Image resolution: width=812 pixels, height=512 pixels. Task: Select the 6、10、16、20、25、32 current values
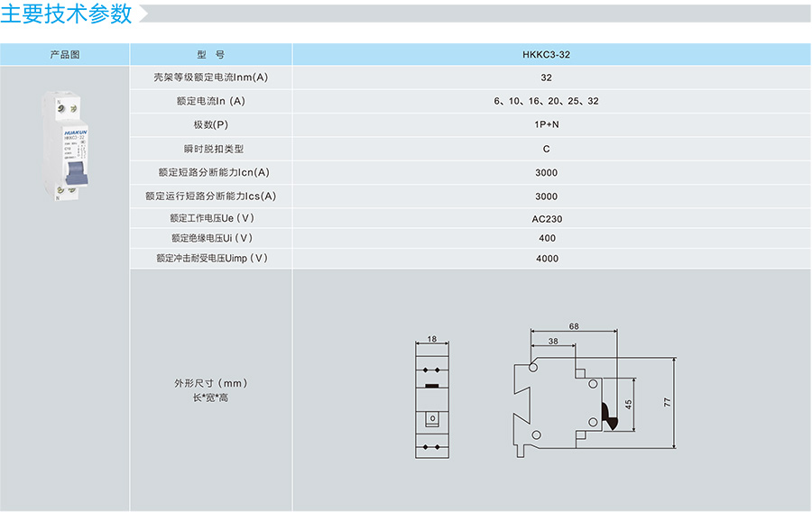click(547, 101)
